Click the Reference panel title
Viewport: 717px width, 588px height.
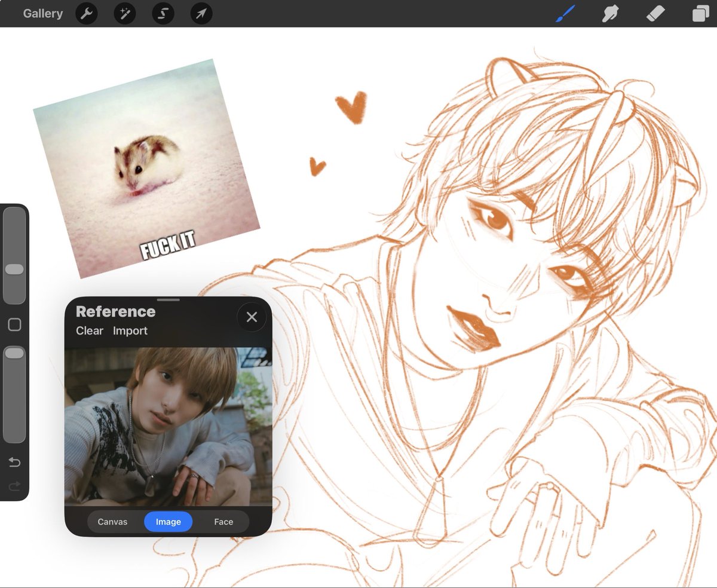click(115, 311)
